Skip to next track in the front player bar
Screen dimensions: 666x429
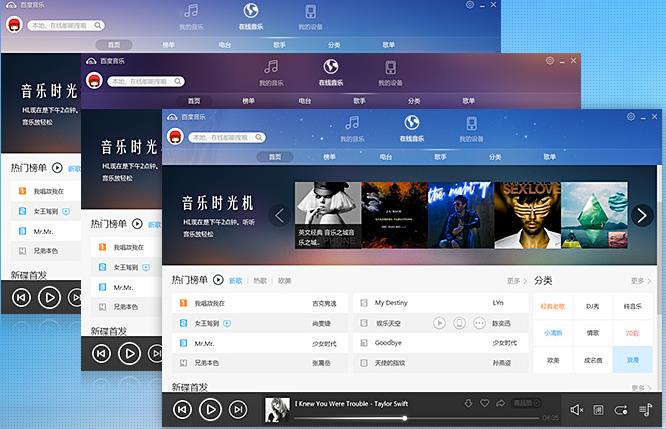pyautogui.click(x=238, y=409)
